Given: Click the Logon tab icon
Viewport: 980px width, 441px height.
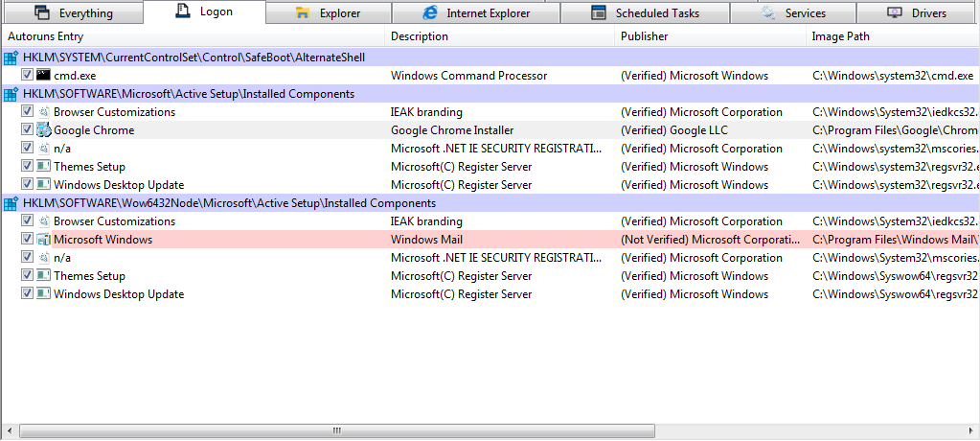Looking at the screenshot, I should tap(183, 12).
